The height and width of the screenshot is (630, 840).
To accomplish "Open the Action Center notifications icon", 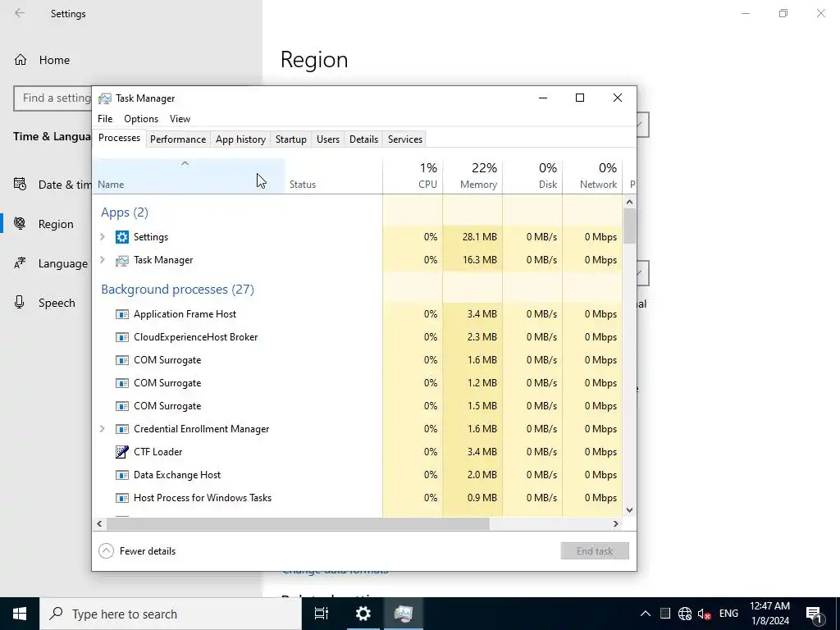I will (x=814, y=614).
